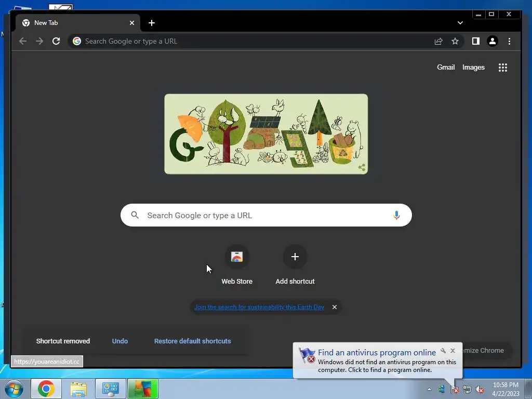This screenshot has width=532, height=399.
Task: Close the antivirus notification balloon
Action: tap(453, 351)
